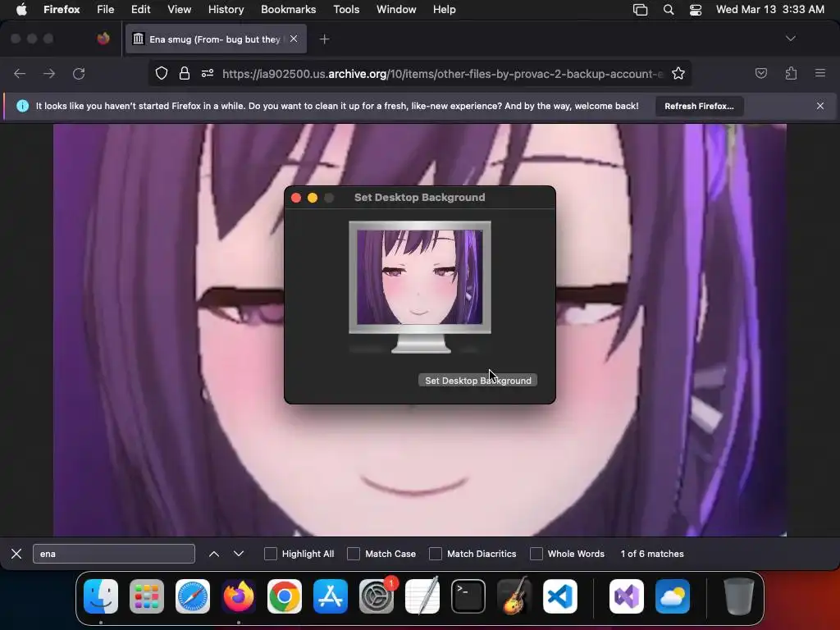The image size is (840, 630).
Task: Jump to next find match
Action: [239, 554]
